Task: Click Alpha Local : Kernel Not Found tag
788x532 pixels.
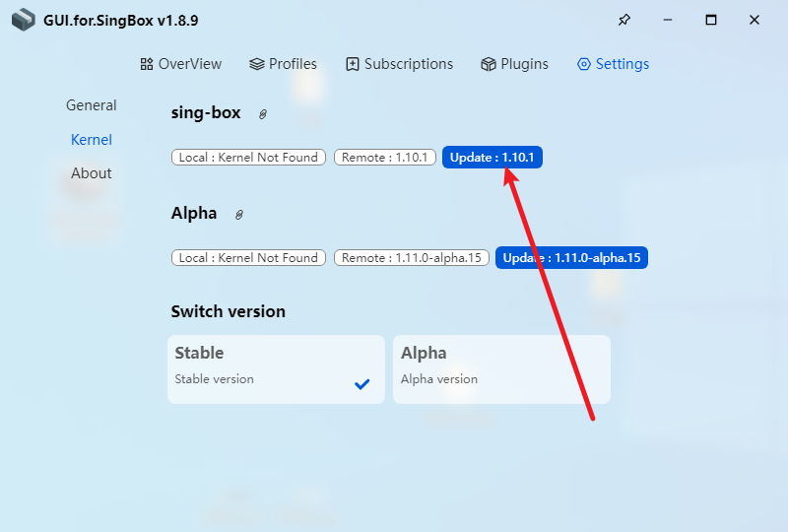Action: click(x=248, y=258)
